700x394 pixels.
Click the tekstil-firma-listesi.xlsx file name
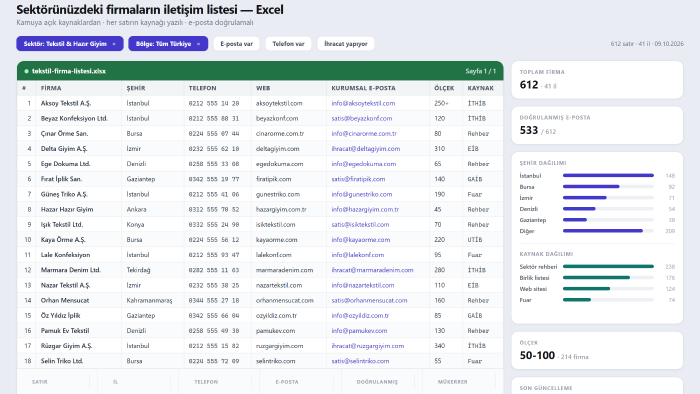[69, 71]
